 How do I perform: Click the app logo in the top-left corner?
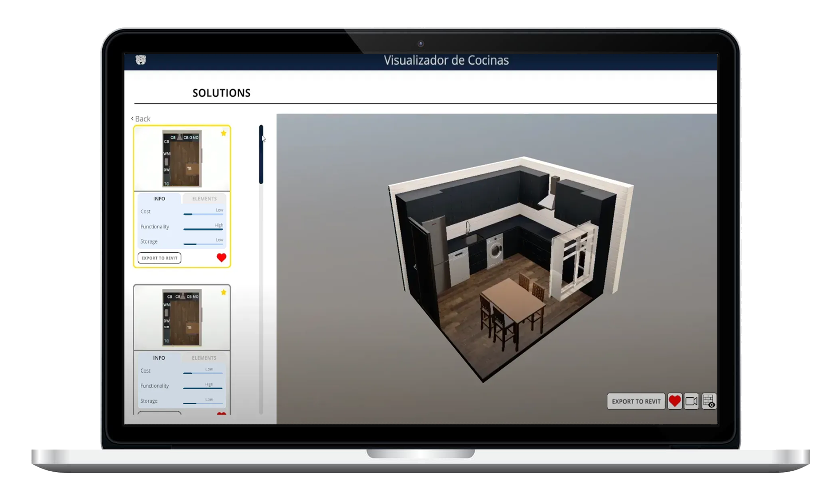pos(141,59)
